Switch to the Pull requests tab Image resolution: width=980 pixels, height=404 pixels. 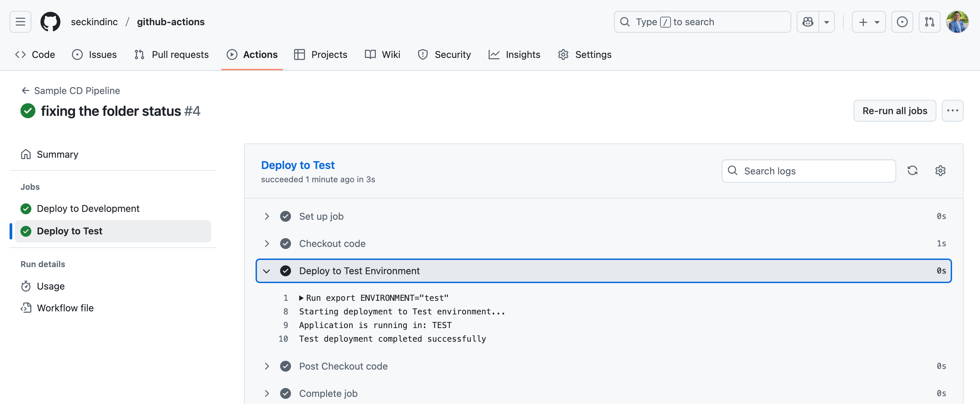(x=172, y=55)
